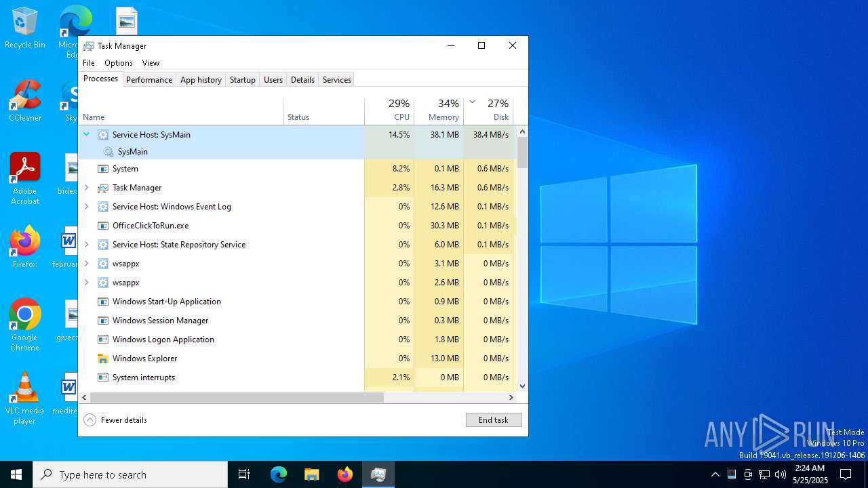Open Firefox from the taskbar
This screenshot has height=488, width=868.
click(x=345, y=474)
